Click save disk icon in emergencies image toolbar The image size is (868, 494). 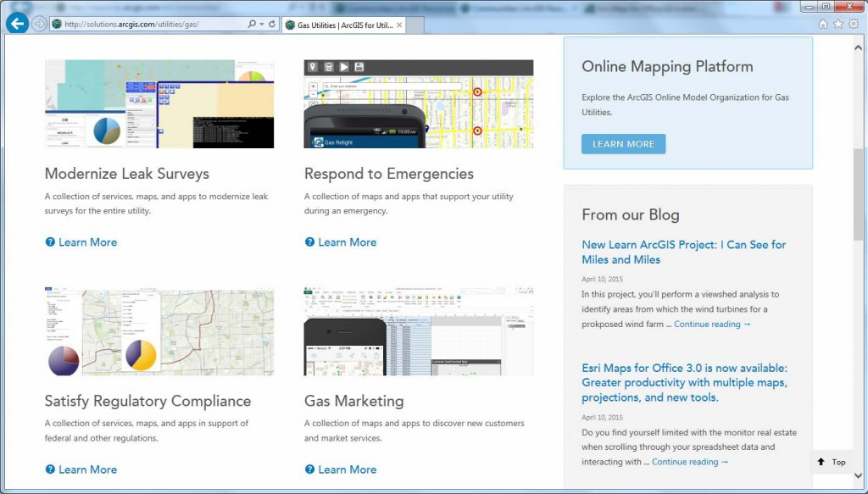click(x=359, y=67)
